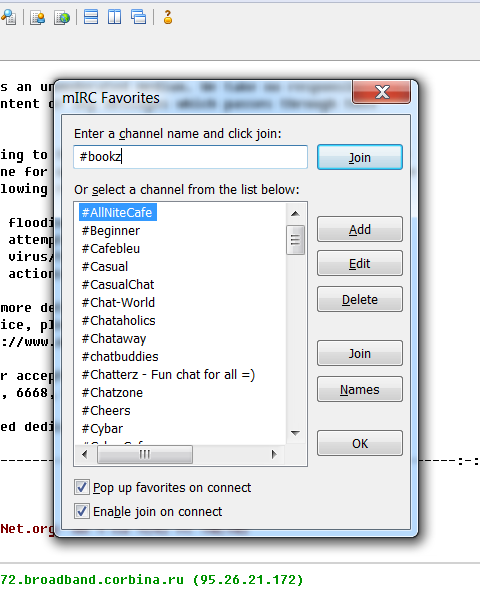The image size is (480, 616).
Task: Disable Enable join on connect checkbox
Action: [x=82, y=512]
